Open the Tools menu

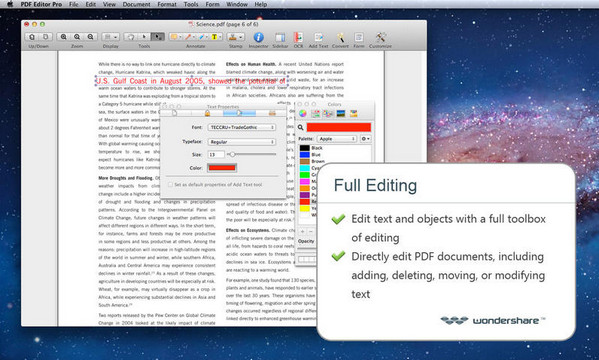tap(191, 4)
